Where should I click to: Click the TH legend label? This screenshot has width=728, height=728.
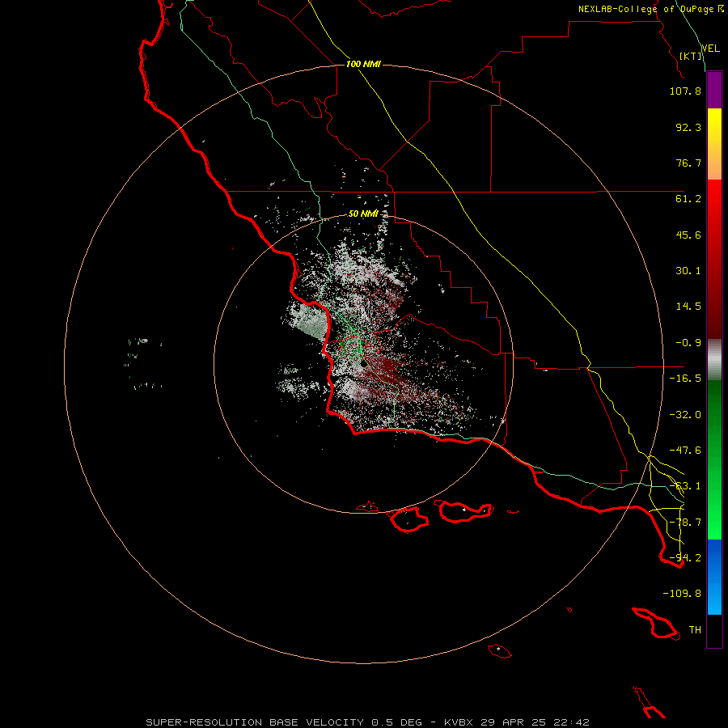pos(695,630)
